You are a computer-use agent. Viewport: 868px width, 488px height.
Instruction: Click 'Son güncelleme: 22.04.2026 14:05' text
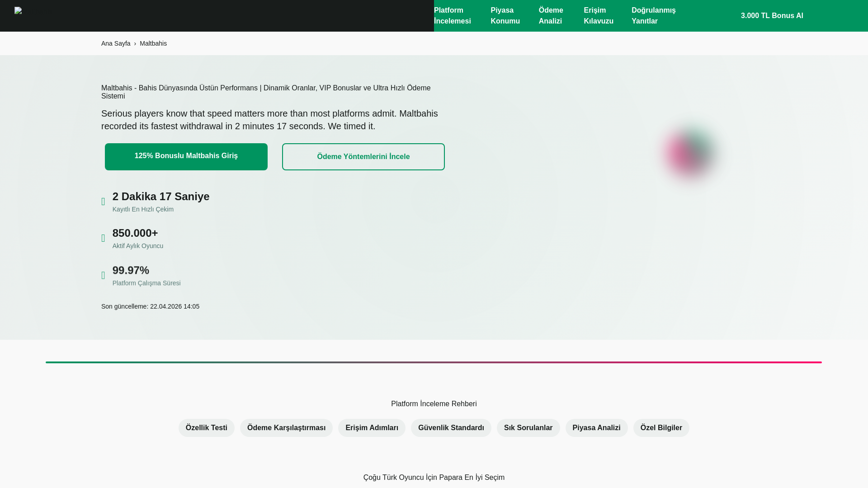coord(150,306)
